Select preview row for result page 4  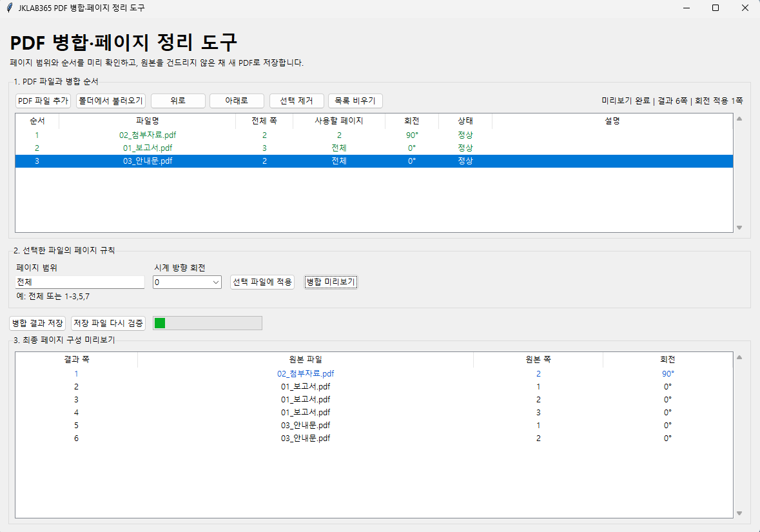coord(374,413)
